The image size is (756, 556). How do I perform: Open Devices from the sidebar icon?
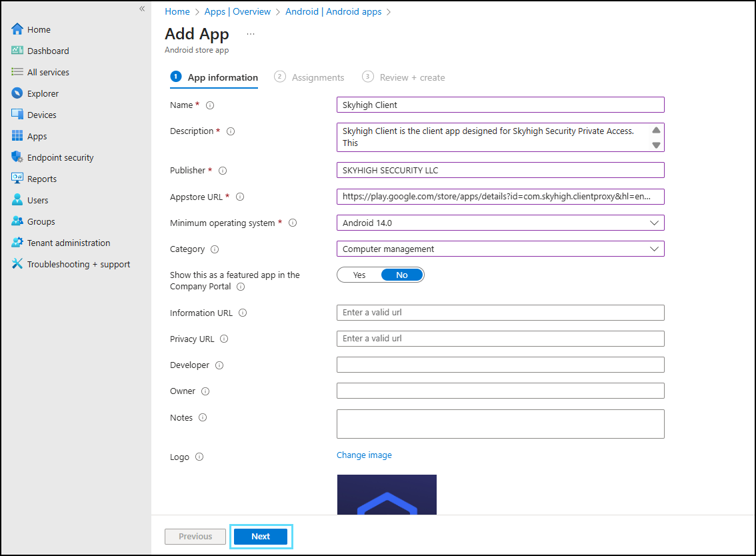coord(17,115)
